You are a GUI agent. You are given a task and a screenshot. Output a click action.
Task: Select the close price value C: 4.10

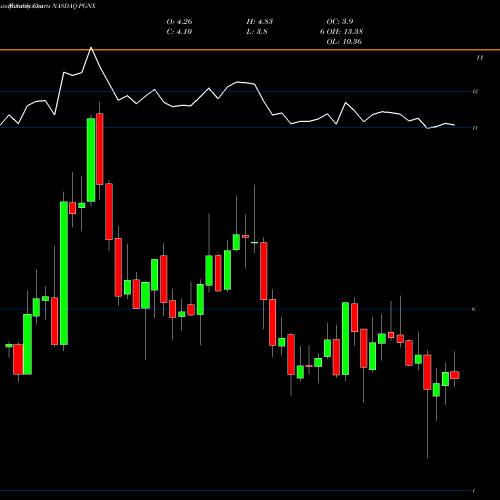coord(179,32)
